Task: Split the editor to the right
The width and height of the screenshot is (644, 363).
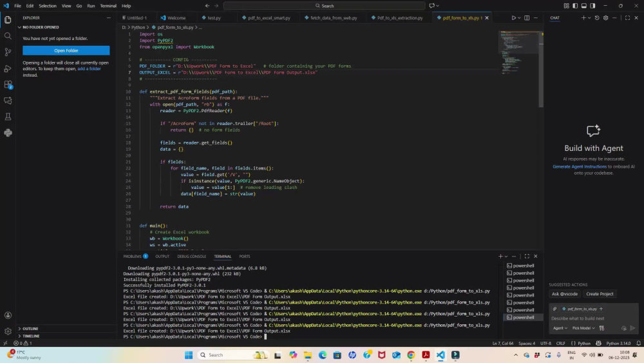Action: (x=527, y=17)
